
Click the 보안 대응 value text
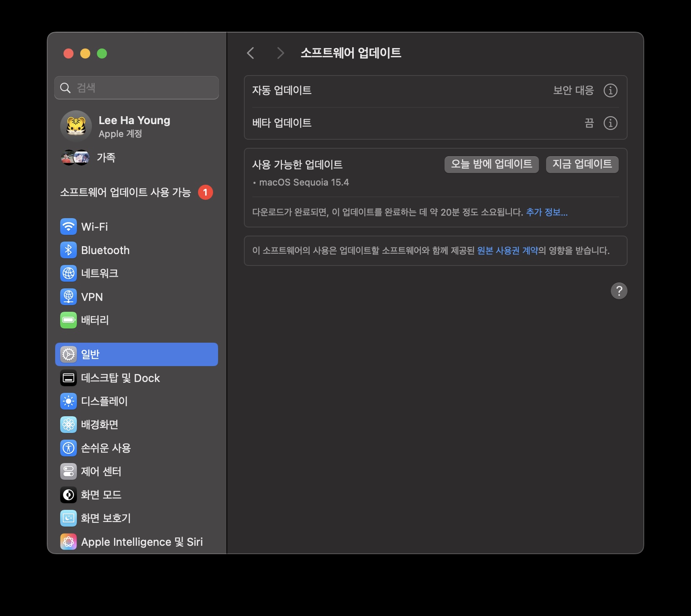point(574,90)
